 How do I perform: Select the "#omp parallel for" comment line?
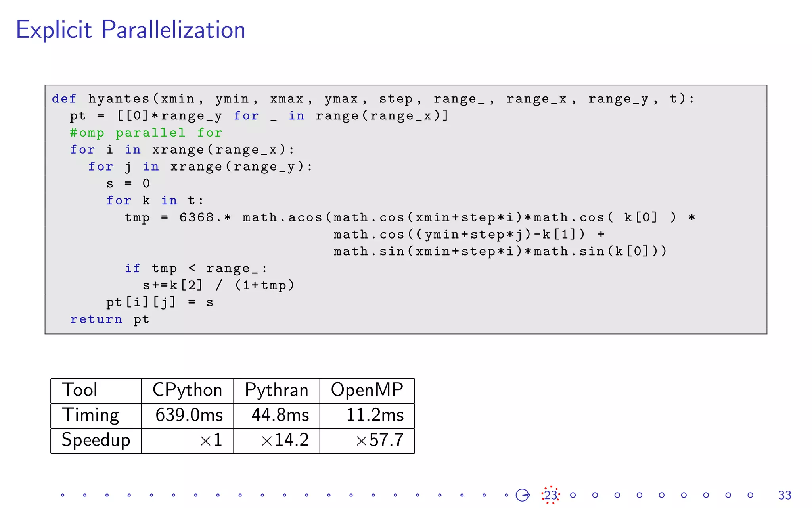[x=146, y=133]
